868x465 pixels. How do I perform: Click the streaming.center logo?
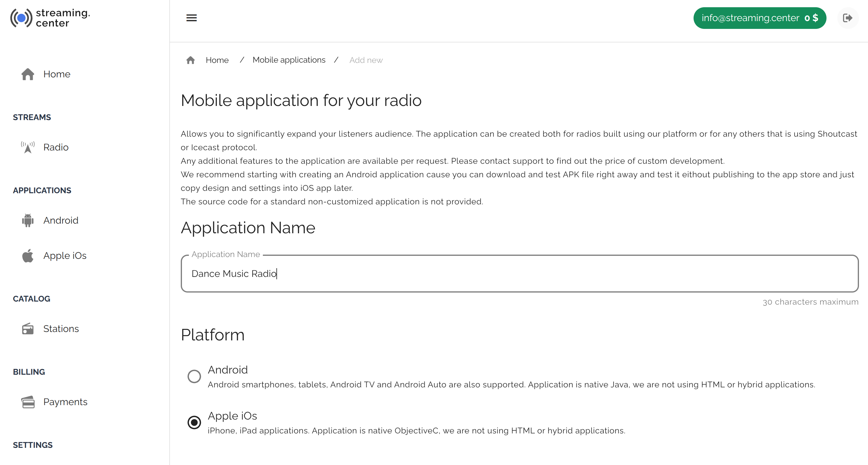point(51,18)
